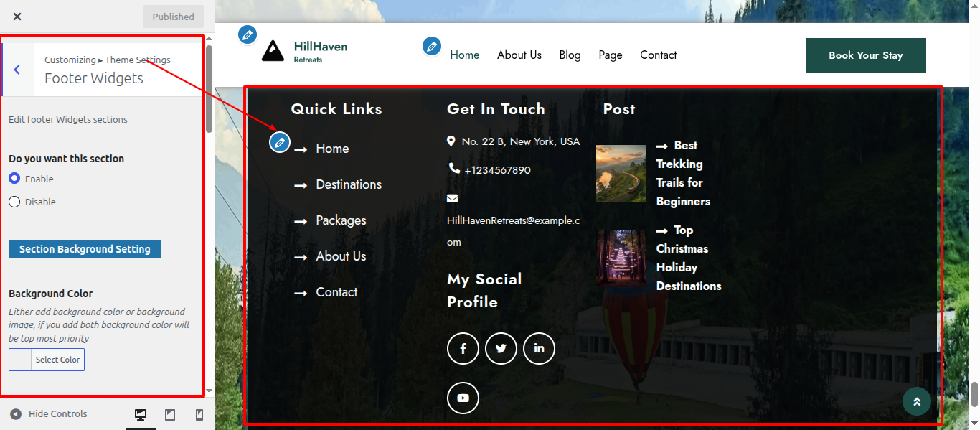This screenshot has width=980, height=430.
Task: Click the Christmas destinations post thumbnail
Action: click(x=621, y=258)
